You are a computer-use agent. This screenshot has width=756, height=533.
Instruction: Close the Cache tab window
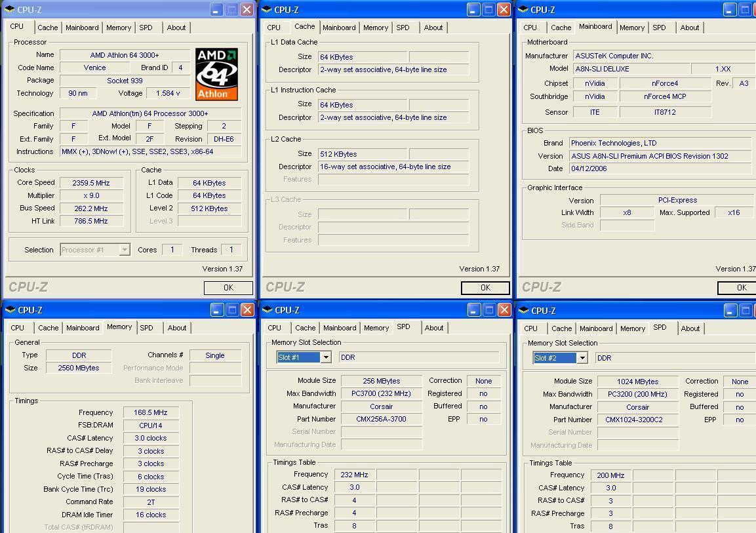coord(504,10)
